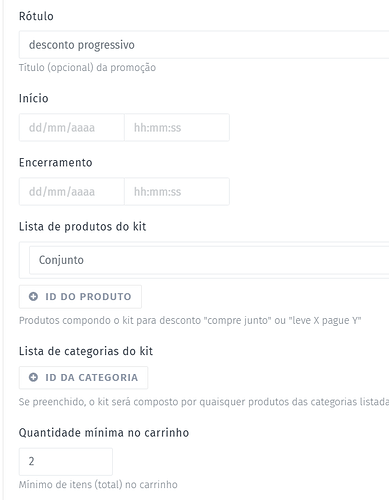
Task: Add a category with ID DA CATEGORIA button
Action: (x=83, y=378)
